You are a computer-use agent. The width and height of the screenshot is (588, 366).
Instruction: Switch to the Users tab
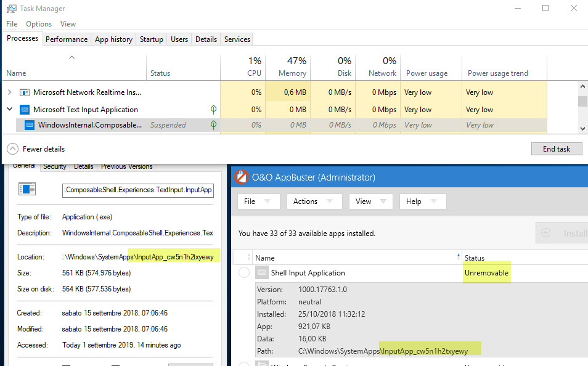[x=179, y=39]
